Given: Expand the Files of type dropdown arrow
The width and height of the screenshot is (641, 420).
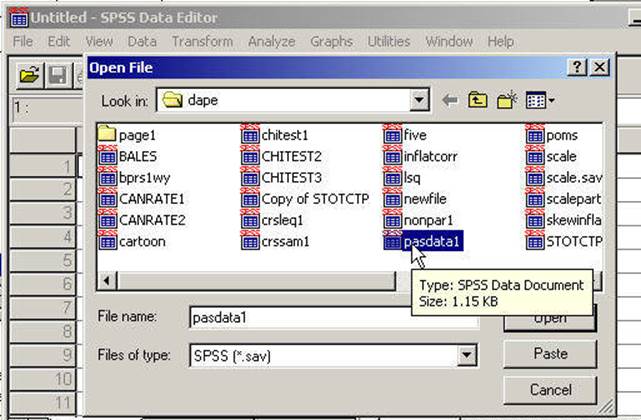Looking at the screenshot, I should [x=466, y=355].
